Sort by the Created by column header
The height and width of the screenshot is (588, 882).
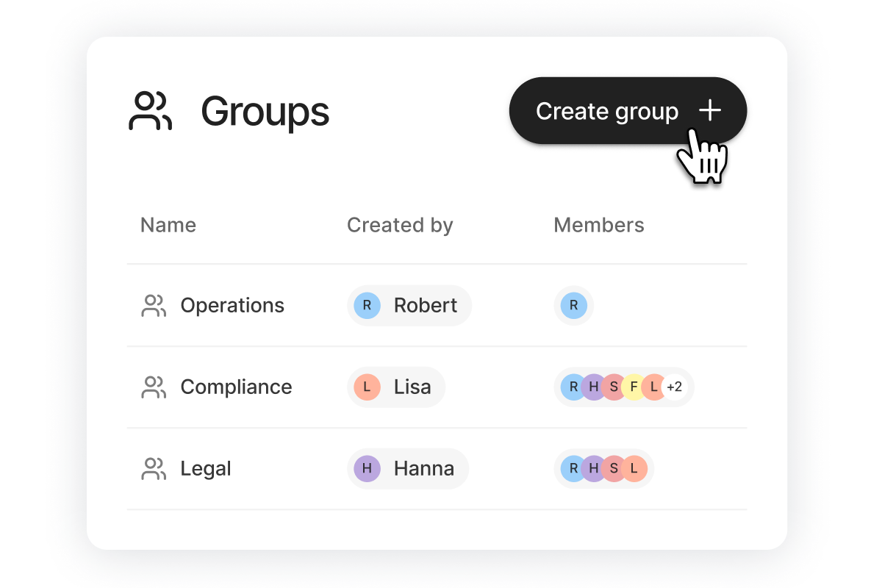coord(400,225)
